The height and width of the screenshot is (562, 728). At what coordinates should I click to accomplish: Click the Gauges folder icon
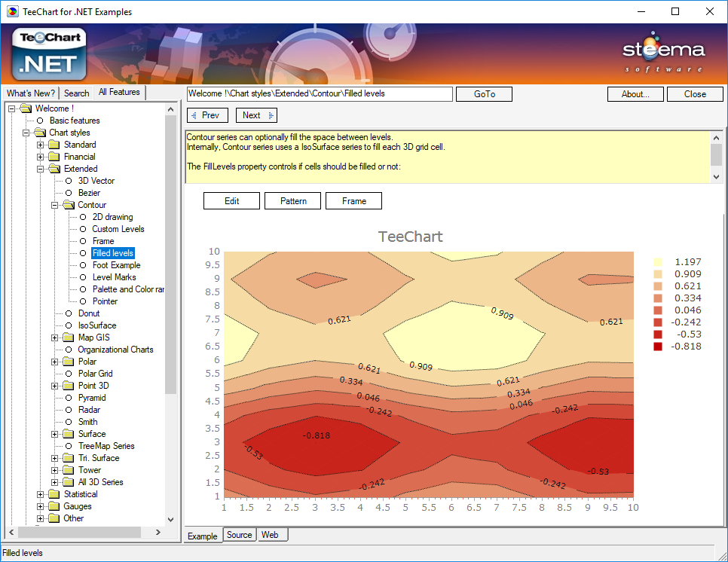click(x=54, y=506)
